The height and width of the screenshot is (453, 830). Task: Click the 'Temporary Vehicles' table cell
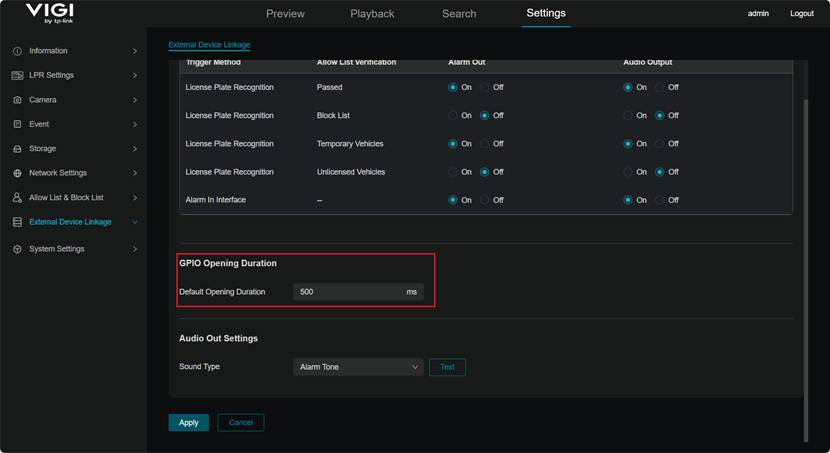(x=350, y=144)
